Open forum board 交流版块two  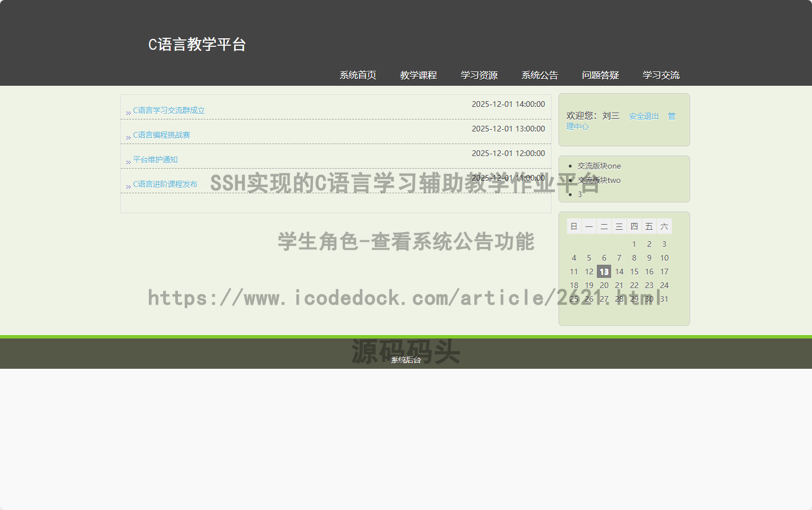pyautogui.click(x=599, y=180)
